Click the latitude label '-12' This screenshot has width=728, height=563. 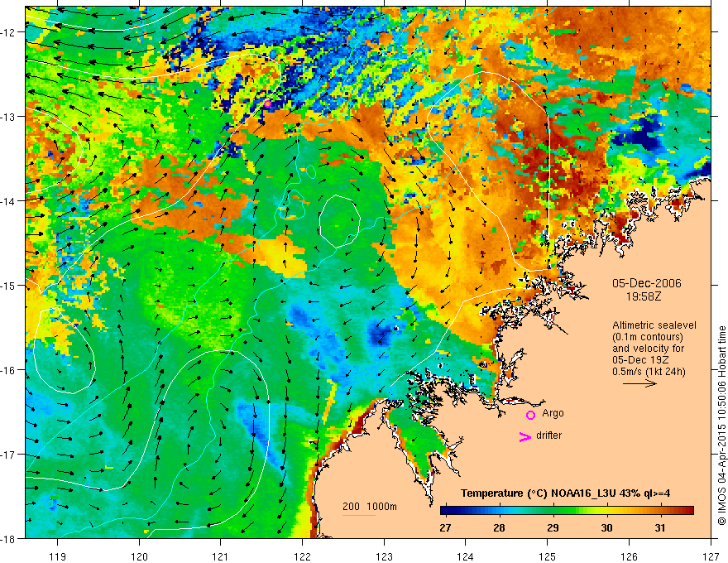click(x=9, y=32)
